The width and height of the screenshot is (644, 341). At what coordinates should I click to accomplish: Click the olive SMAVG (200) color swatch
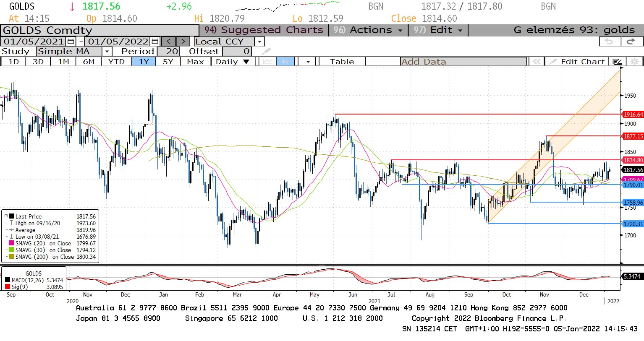coord(12,257)
